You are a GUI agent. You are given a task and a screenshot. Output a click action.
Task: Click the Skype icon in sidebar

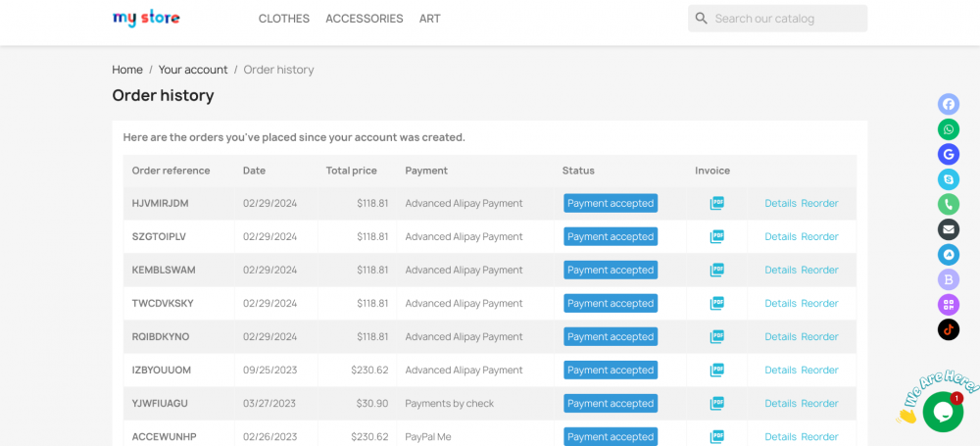pyautogui.click(x=948, y=179)
